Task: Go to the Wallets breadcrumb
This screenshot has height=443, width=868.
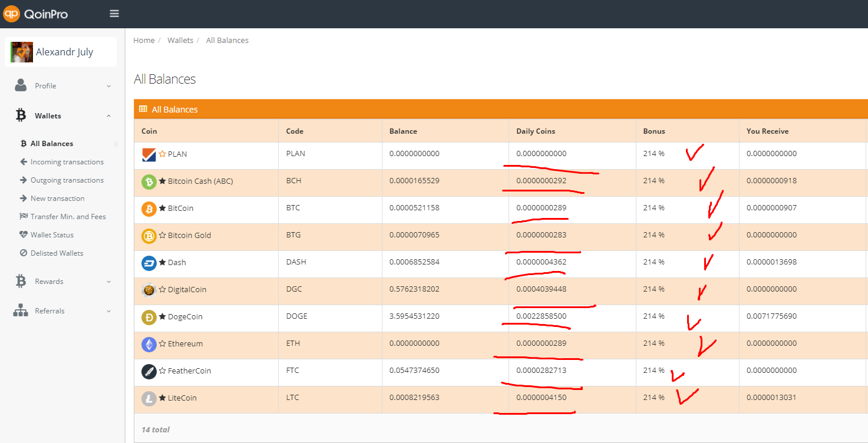Action: tap(180, 41)
